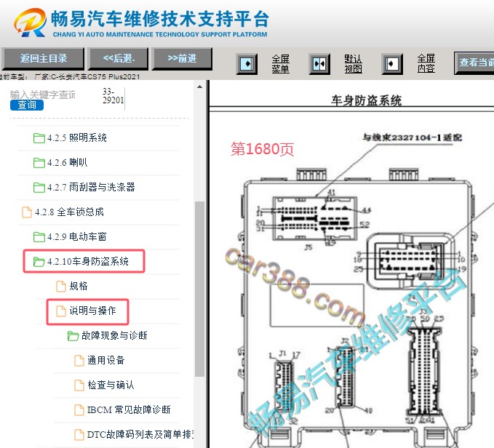The width and height of the screenshot is (494, 448).
Task: Click the 查询 search button
Action: 27,105
